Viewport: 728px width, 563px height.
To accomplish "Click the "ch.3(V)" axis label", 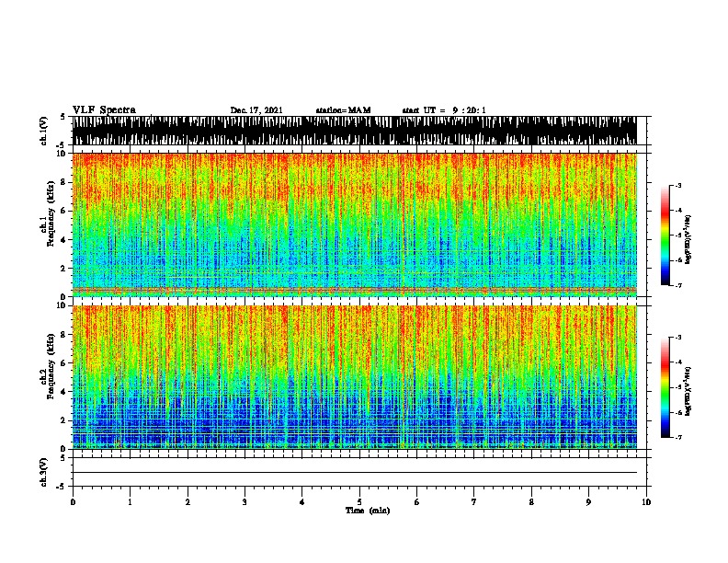I will click(x=43, y=472).
